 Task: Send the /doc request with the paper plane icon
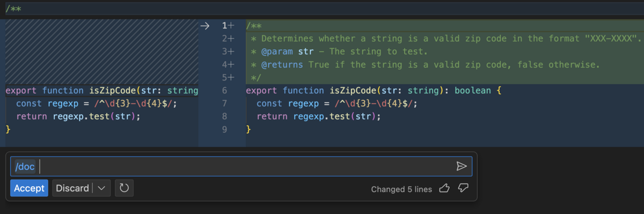coord(462,166)
